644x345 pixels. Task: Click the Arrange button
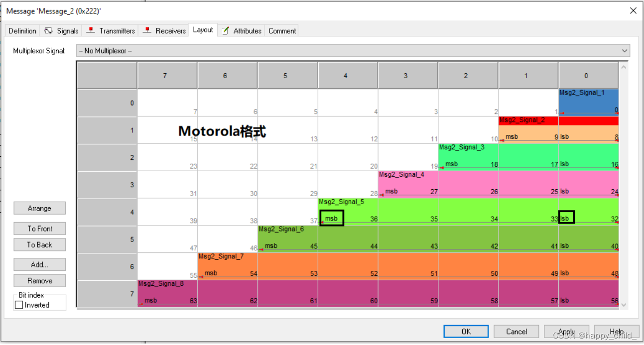click(x=39, y=208)
